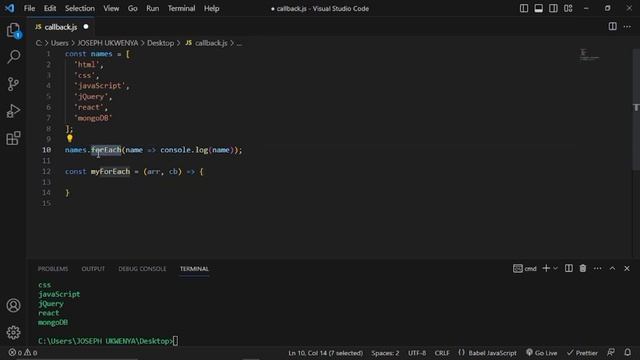Change file encoding via UTF-8
This screenshot has width=640, height=360.
417,353
